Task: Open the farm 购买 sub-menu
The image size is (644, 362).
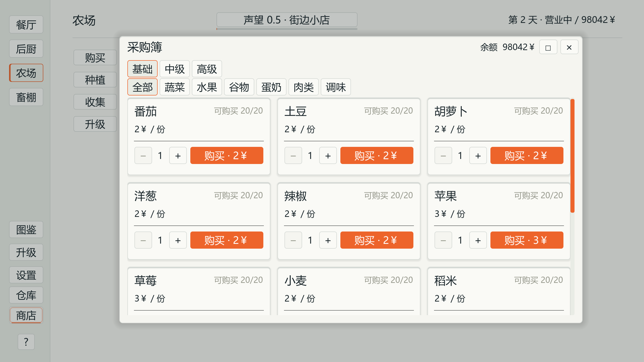Action: [95, 57]
